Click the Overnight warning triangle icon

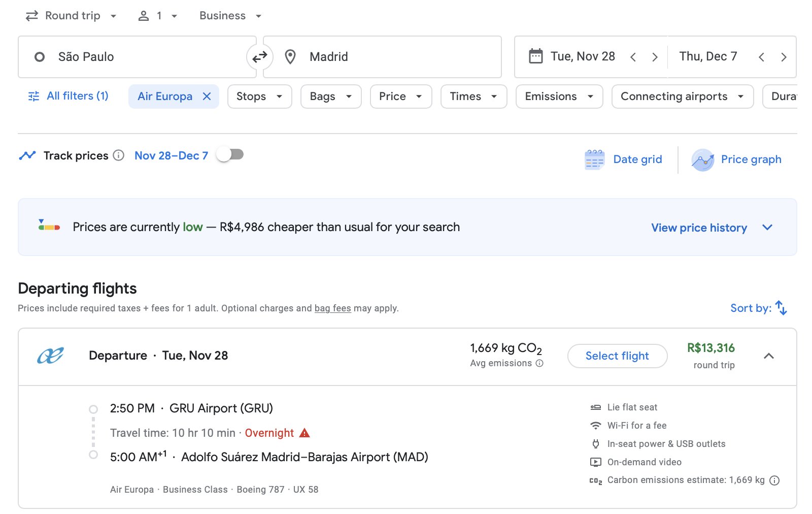tap(304, 433)
